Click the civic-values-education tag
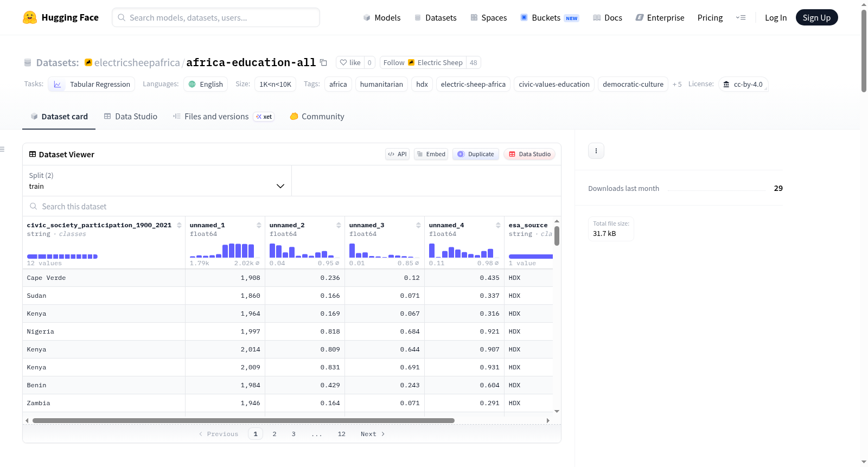Image resolution: width=868 pixels, height=467 pixels. (554, 84)
